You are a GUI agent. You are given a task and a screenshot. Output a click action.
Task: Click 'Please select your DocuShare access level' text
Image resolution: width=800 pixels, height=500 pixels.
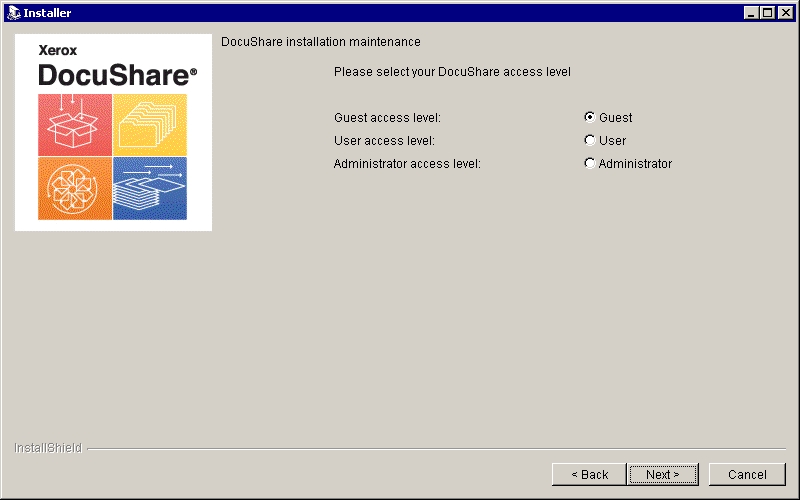tap(452, 72)
